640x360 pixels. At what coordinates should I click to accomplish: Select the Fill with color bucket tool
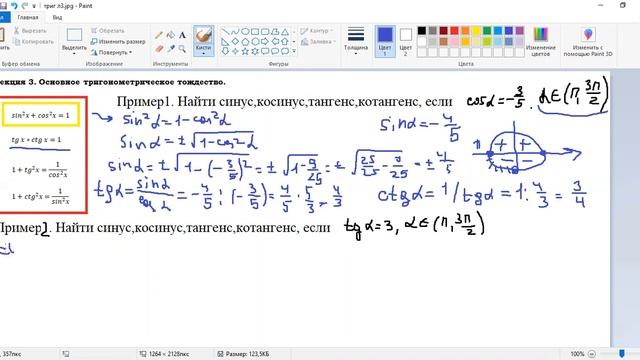171,35
